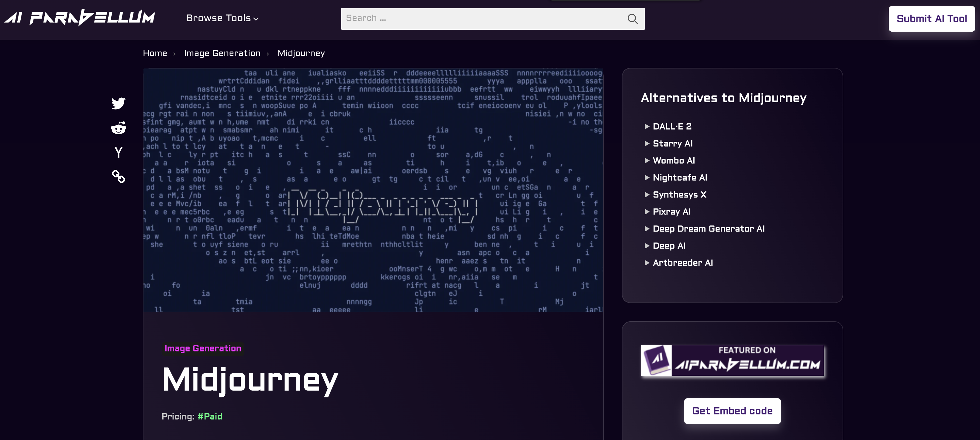The width and height of the screenshot is (980, 440).
Task: Click the Image Generation category tag
Action: [x=203, y=348]
